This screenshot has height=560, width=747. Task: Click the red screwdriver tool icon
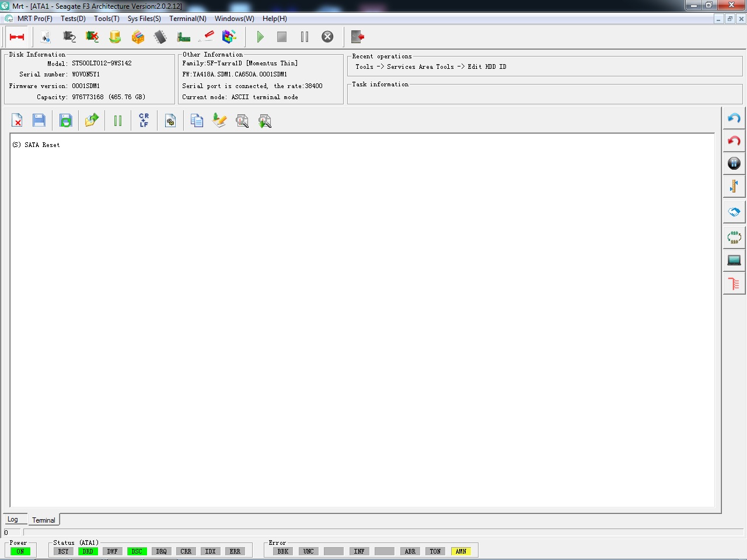pos(206,37)
